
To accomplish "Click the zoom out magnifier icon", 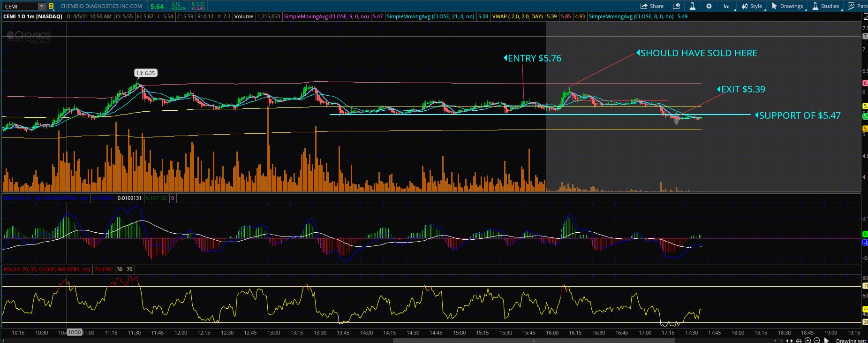I will 817,340.
